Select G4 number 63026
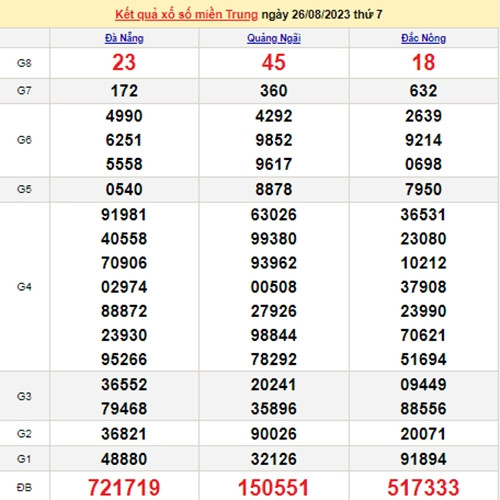This screenshot has height=500, width=500. [274, 215]
